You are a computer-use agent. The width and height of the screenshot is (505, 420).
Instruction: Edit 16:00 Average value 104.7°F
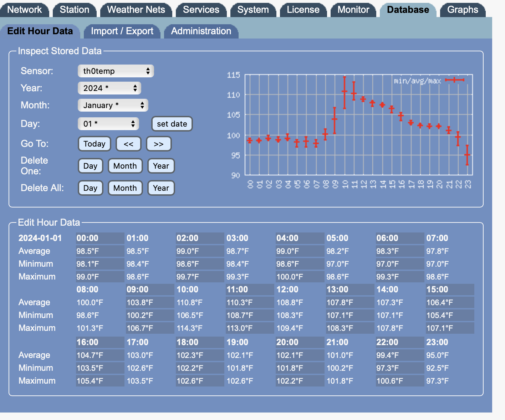[100, 355]
